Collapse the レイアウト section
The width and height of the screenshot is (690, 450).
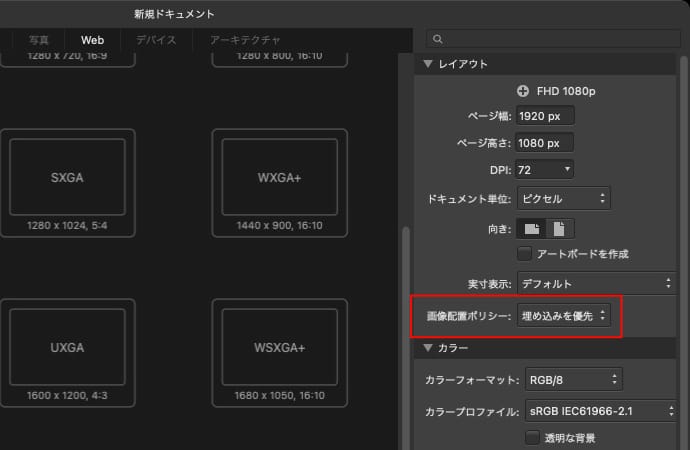pyautogui.click(x=430, y=65)
